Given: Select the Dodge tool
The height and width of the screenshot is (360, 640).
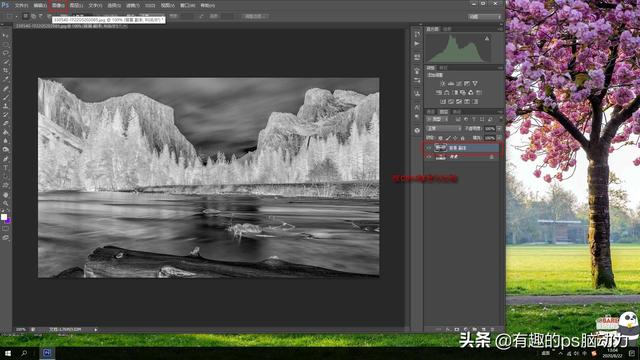Looking at the screenshot, I should tap(6, 149).
